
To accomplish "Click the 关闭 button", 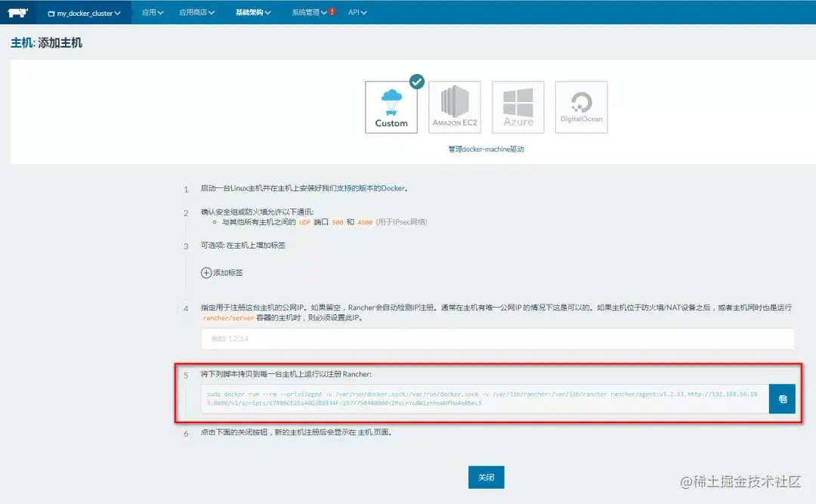I will [486, 477].
